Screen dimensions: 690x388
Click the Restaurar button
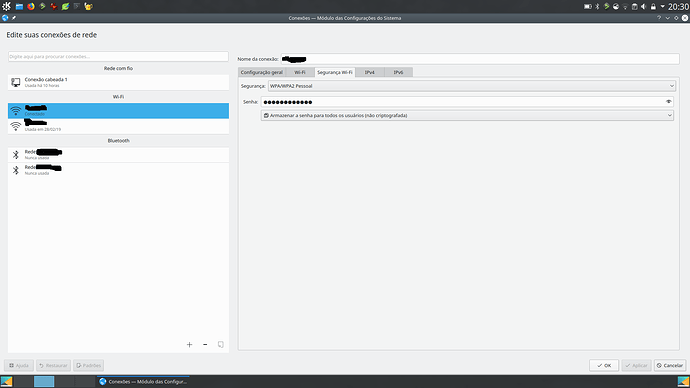(x=53, y=365)
